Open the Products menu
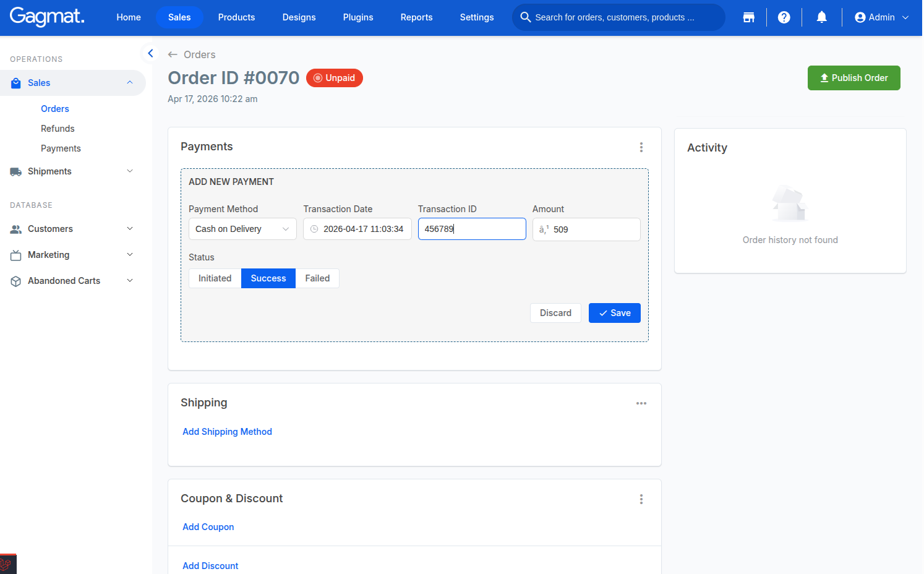This screenshot has width=924, height=574. coord(236,17)
